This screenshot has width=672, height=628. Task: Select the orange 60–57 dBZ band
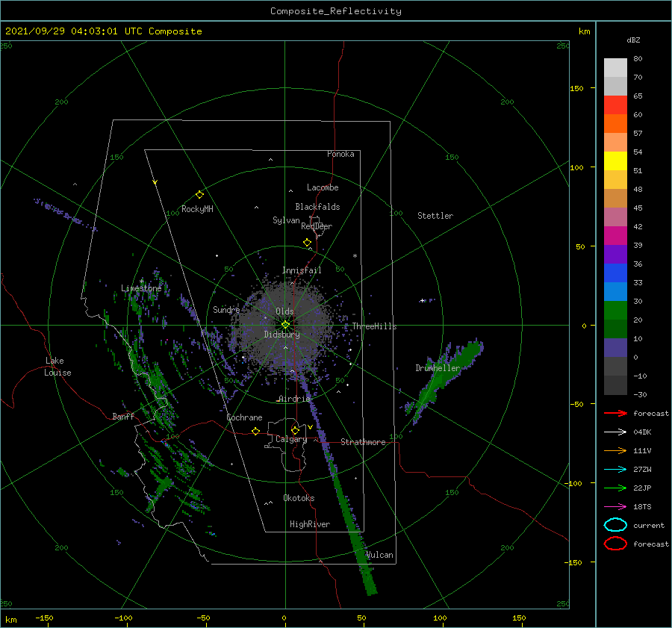(615, 123)
